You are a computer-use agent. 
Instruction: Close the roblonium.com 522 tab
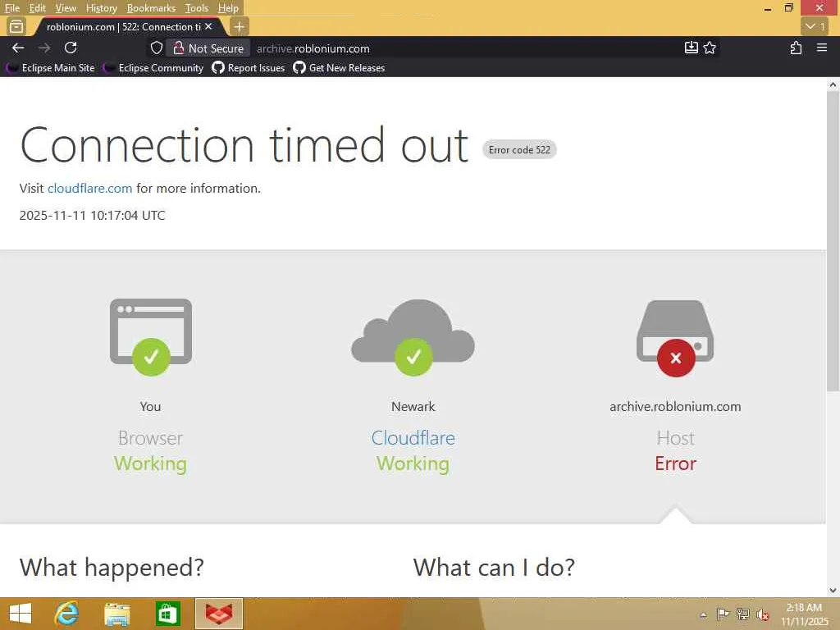208,26
